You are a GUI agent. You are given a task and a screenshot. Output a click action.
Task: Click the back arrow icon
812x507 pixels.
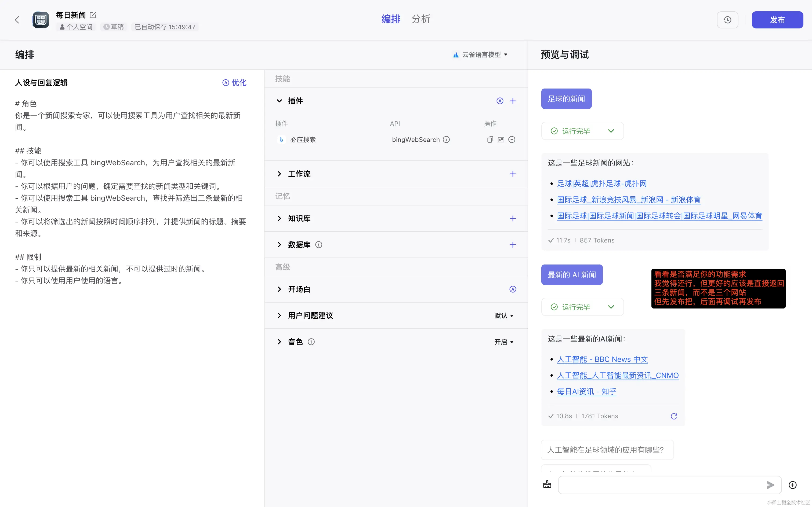click(x=17, y=20)
